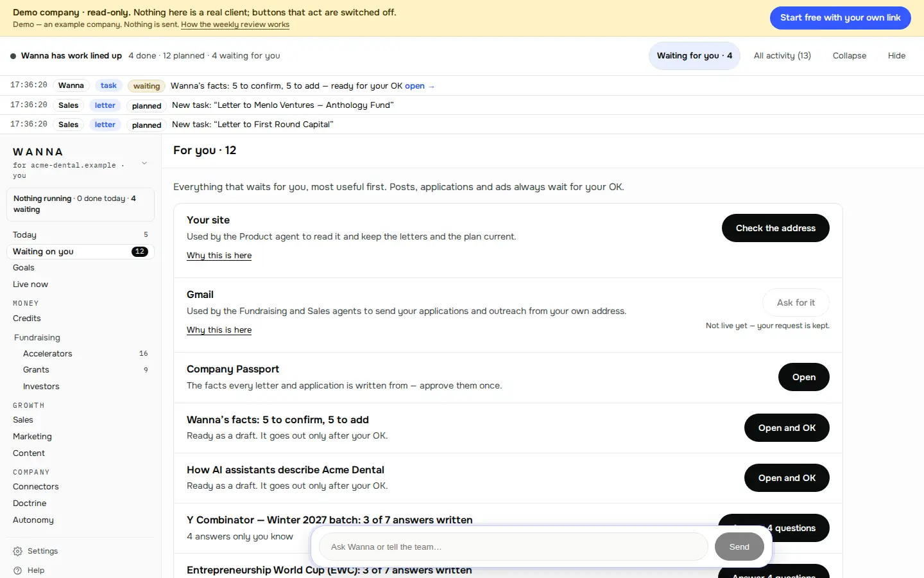
Task: Click the Settings gear icon
Action: coord(18,551)
